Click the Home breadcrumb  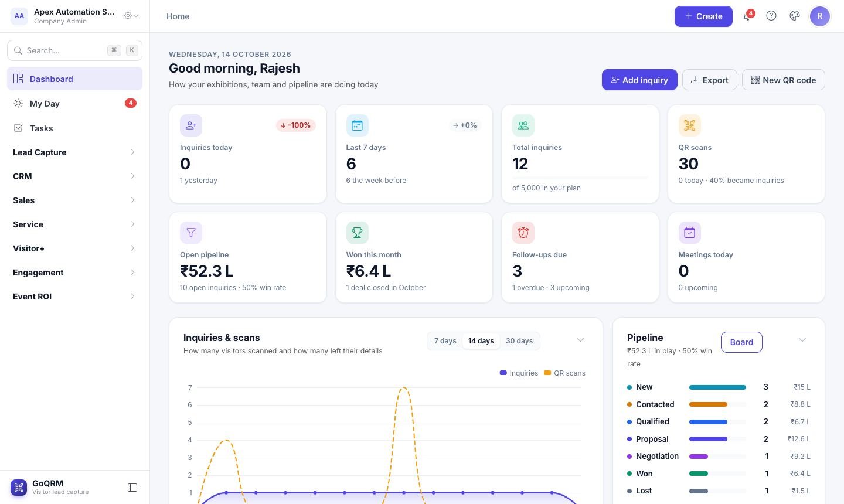click(178, 16)
